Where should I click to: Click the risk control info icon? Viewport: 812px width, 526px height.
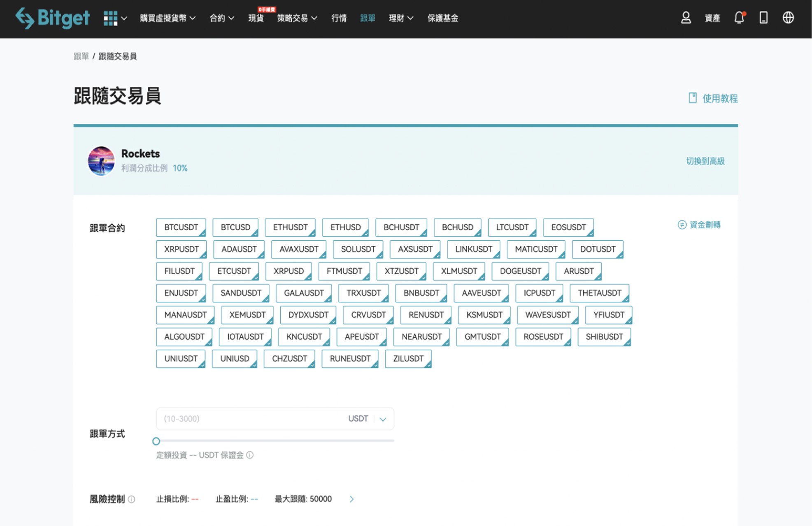pos(132,499)
